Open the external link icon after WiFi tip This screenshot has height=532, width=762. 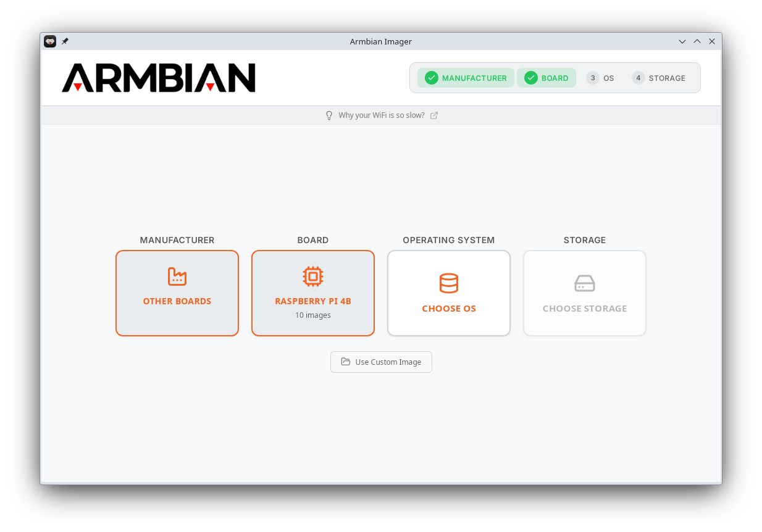[x=434, y=115]
